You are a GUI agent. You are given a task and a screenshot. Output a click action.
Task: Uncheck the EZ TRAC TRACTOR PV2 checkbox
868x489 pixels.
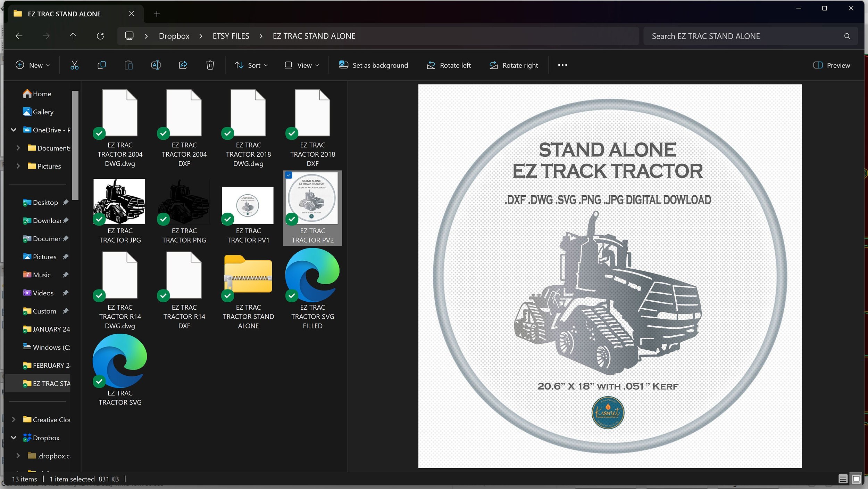click(x=289, y=175)
